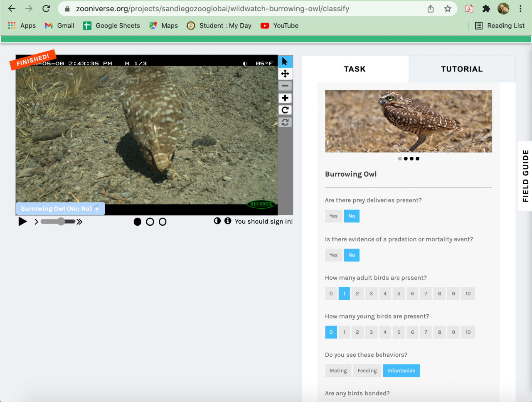Toggle the Mating behavior option
Screen dimensions: 532x402
(338, 371)
